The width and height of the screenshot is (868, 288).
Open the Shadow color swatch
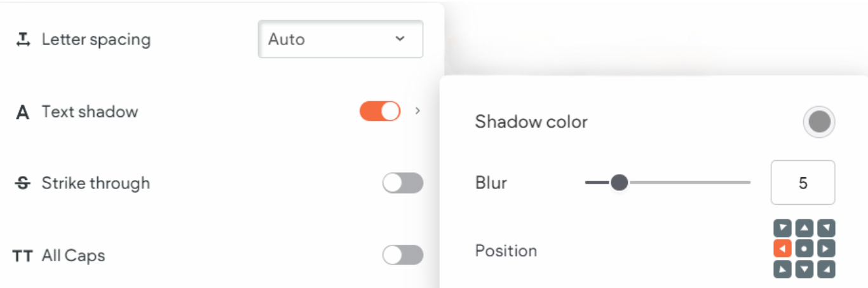819,122
